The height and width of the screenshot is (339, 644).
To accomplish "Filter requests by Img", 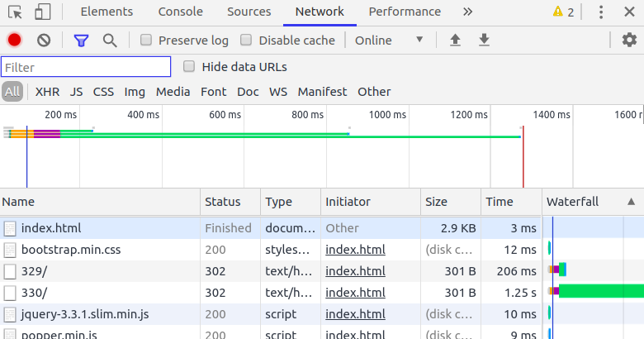I will (135, 92).
